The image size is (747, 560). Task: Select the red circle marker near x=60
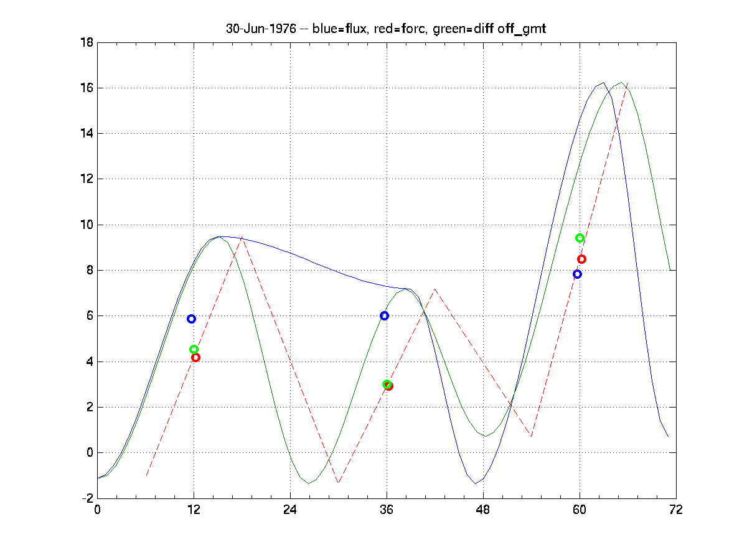click(x=581, y=259)
